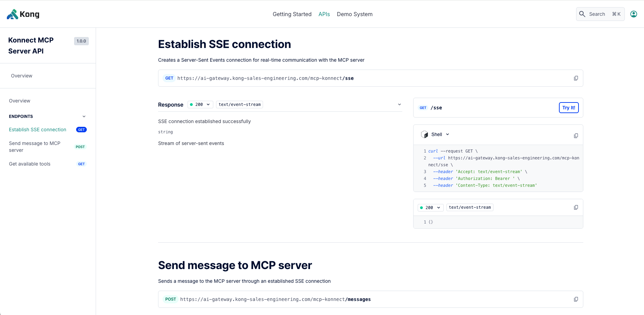644x315 pixels.
Task: Click the Shell language icon
Action: pos(425,134)
